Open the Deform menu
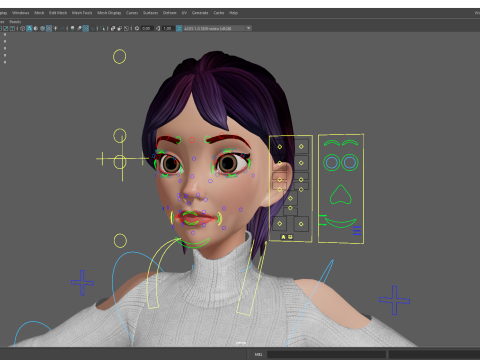The width and height of the screenshot is (480, 360). pyautogui.click(x=170, y=13)
